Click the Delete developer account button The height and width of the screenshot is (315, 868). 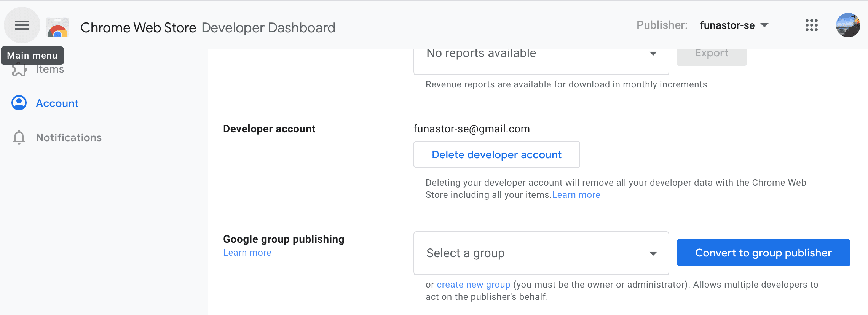pos(496,154)
